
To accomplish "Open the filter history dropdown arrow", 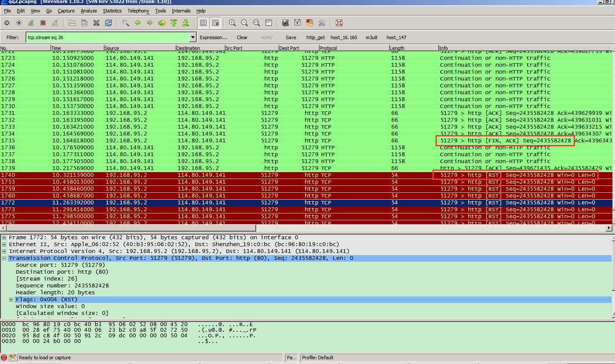I will pos(193,37).
